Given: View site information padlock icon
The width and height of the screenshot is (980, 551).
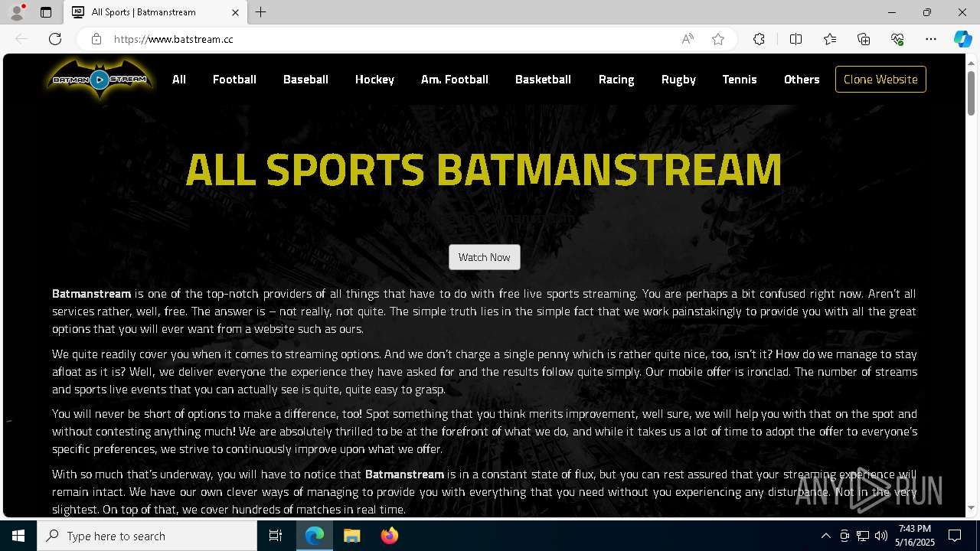Looking at the screenshot, I should [x=96, y=39].
